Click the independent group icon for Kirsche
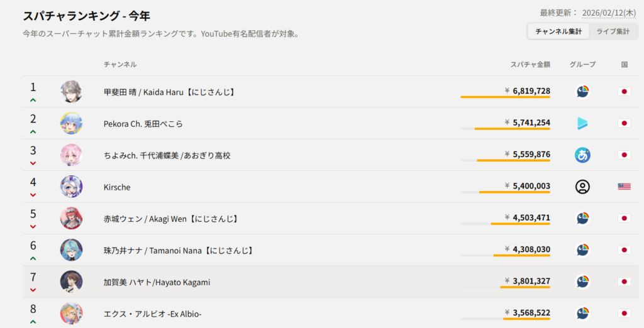 (x=582, y=187)
